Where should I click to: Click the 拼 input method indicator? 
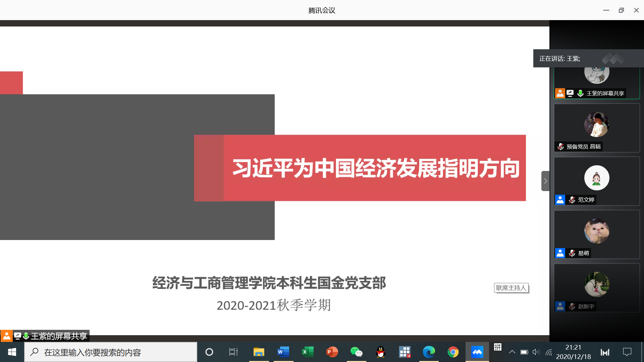click(x=498, y=348)
